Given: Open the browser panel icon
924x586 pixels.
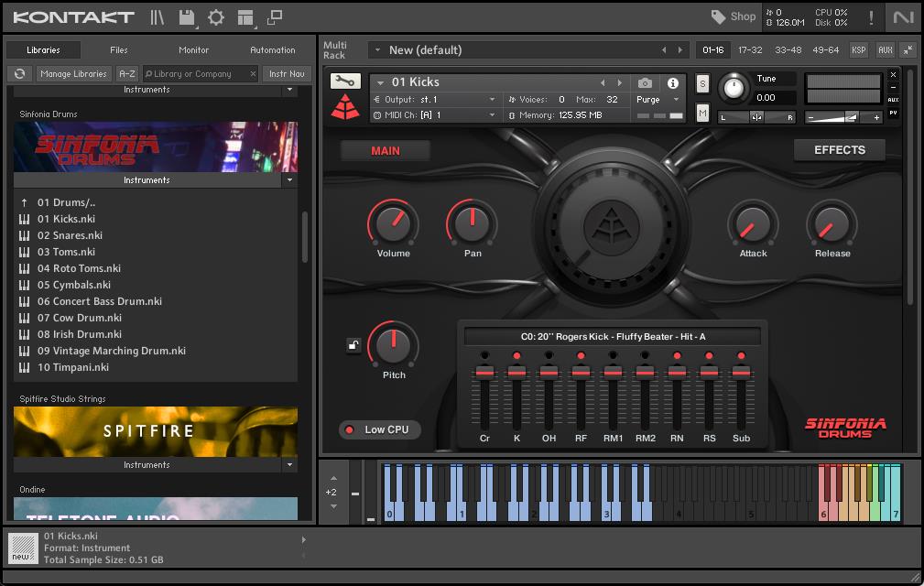Looking at the screenshot, I should click(158, 17).
